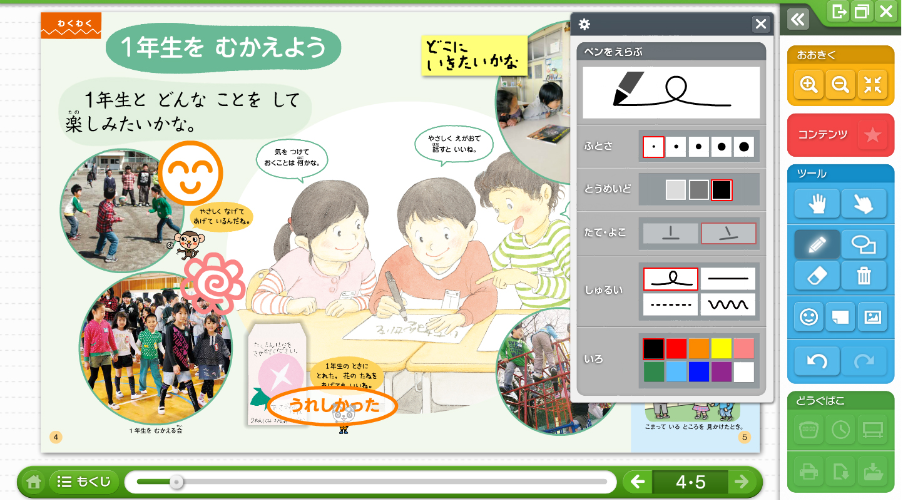The height and width of the screenshot is (500, 902).
Task: Click the zoom in magnifier icon
Action: (808, 86)
